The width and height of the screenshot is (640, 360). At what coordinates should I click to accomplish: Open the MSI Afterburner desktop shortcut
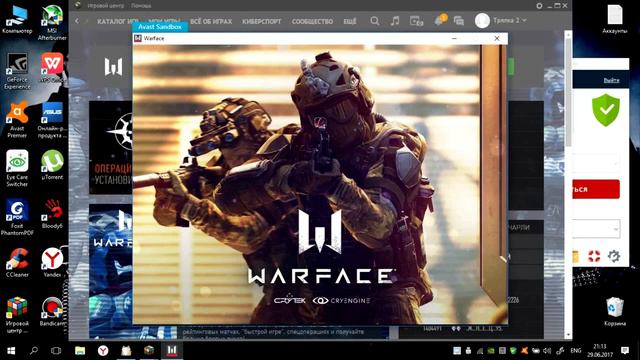point(52,22)
